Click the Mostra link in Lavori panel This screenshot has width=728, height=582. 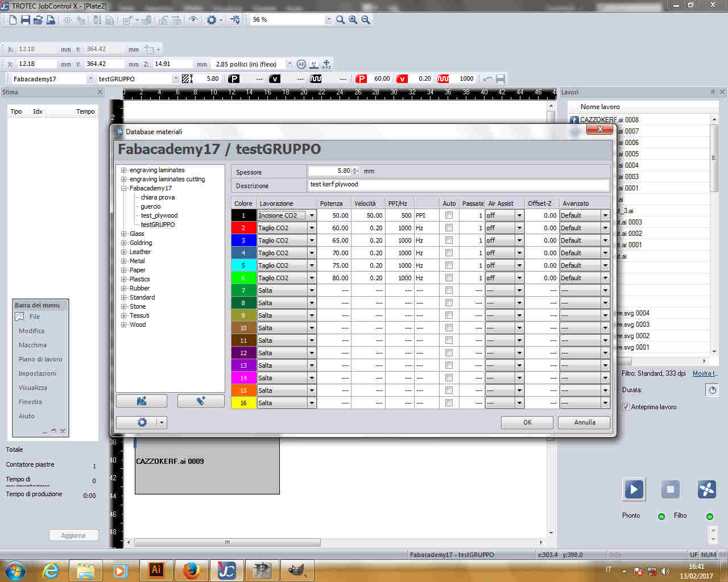[705, 373]
